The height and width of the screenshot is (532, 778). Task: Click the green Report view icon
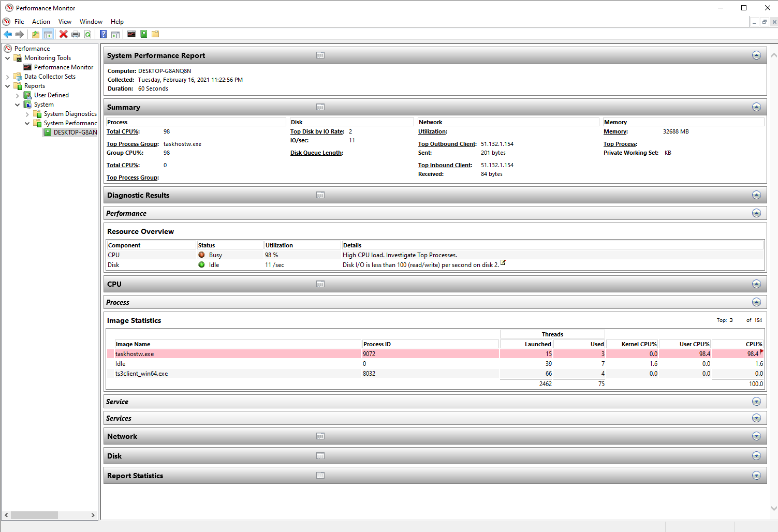143,34
